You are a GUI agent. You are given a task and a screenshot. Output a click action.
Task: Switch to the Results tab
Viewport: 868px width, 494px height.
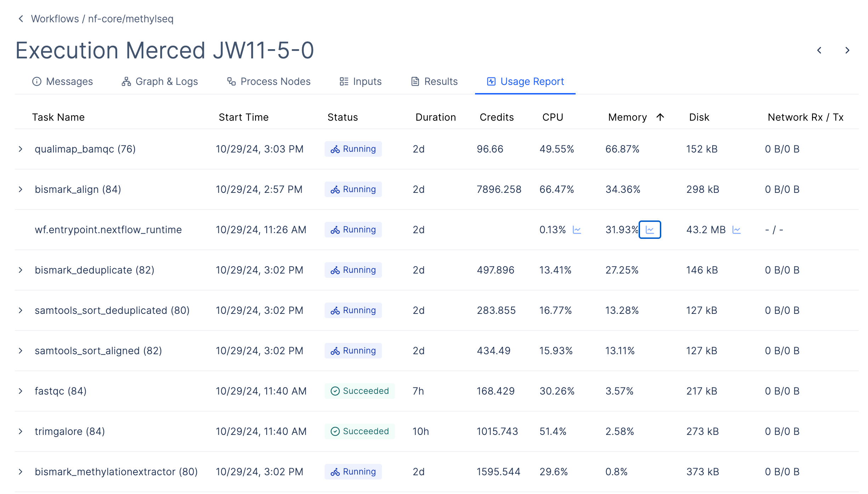point(434,81)
